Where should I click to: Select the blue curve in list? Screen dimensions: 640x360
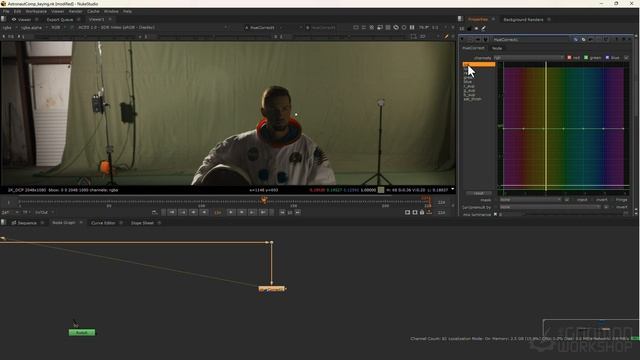pyautogui.click(x=468, y=82)
